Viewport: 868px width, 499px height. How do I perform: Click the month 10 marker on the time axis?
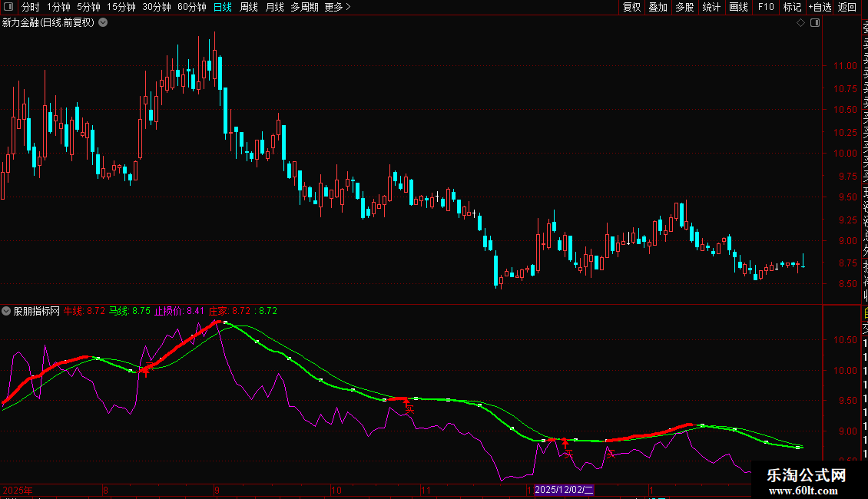336,490
